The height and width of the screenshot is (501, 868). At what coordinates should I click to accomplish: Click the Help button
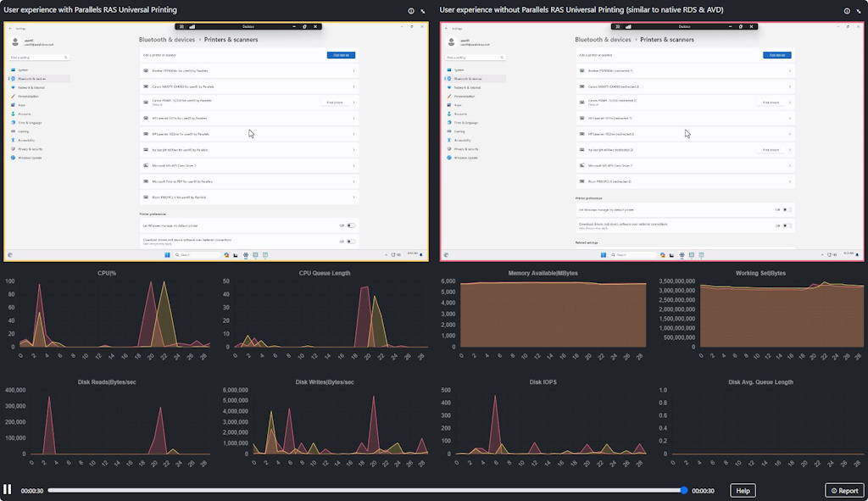pyautogui.click(x=743, y=491)
